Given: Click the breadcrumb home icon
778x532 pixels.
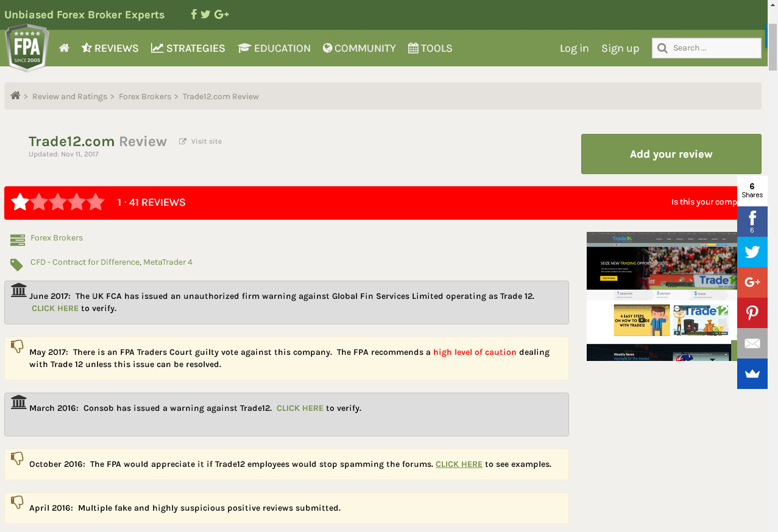Looking at the screenshot, I should [x=15, y=96].
